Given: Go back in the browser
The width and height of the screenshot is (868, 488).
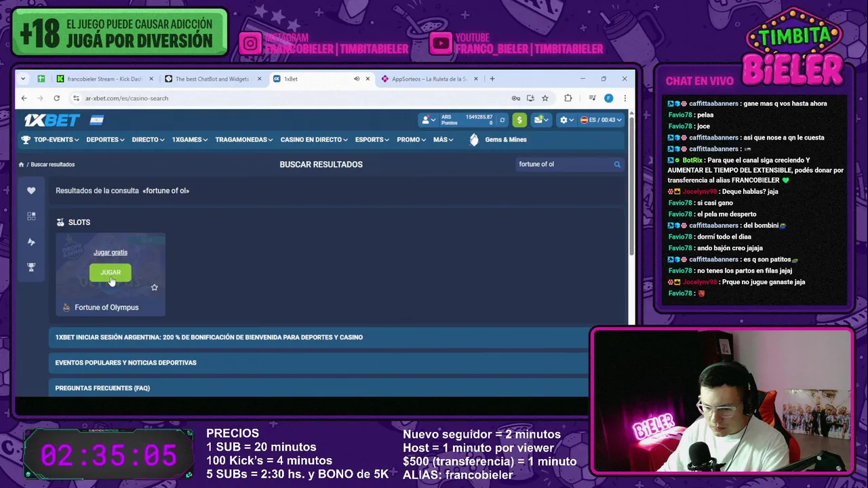Looking at the screenshot, I should click(24, 98).
